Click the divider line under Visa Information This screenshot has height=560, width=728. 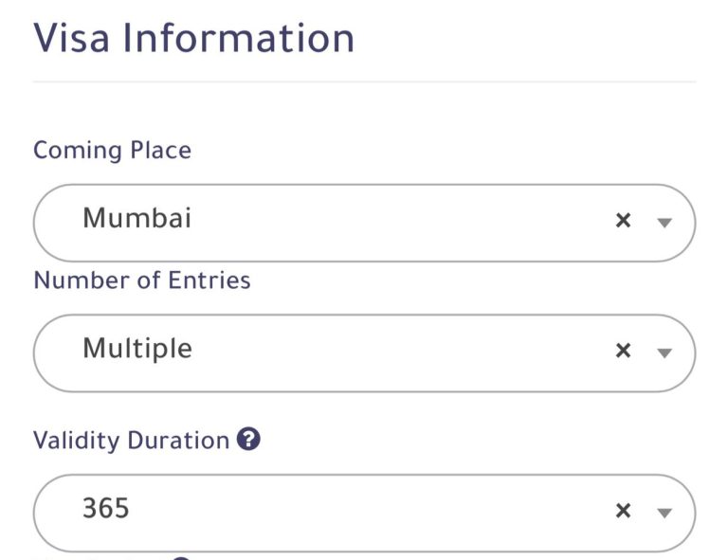coord(364,81)
